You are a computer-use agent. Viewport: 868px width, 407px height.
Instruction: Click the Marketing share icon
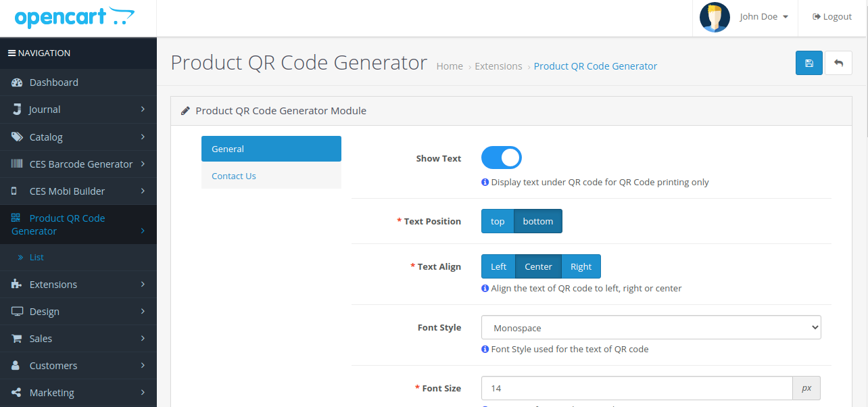tap(17, 393)
